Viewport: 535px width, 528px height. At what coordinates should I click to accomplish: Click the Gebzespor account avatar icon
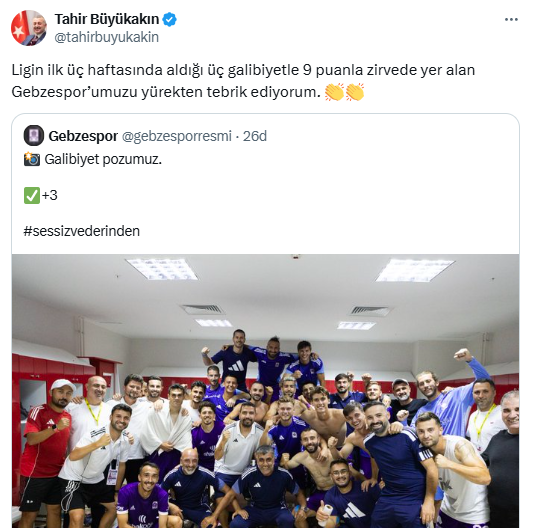(x=33, y=135)
